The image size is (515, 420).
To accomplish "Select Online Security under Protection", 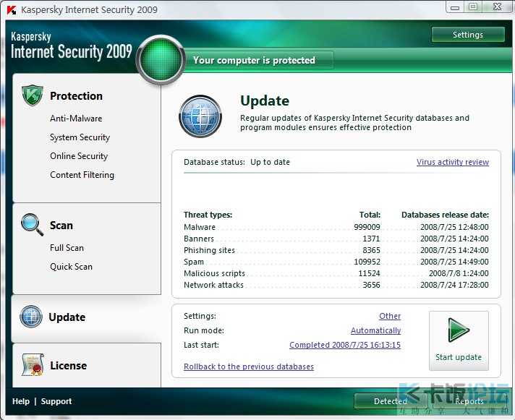I will pos(79,156).
